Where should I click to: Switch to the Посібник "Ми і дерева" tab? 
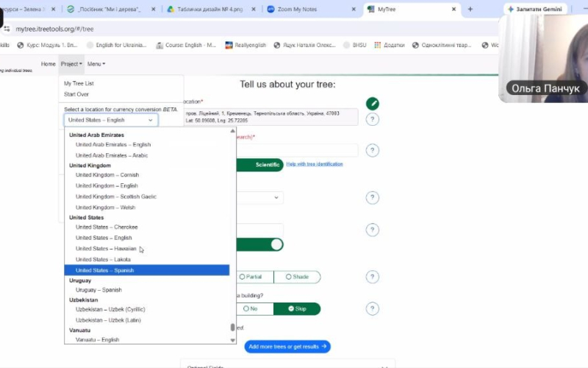109,9
